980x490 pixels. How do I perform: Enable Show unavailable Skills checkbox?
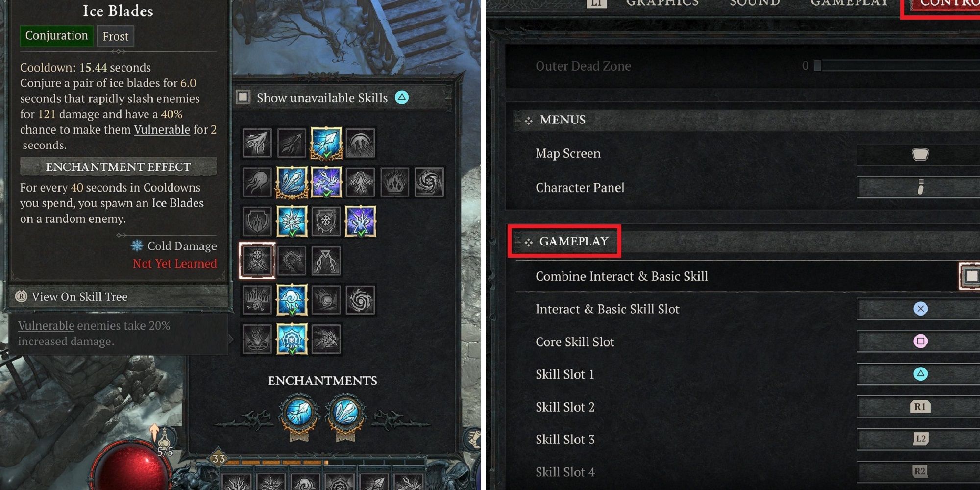pos(244,97)
